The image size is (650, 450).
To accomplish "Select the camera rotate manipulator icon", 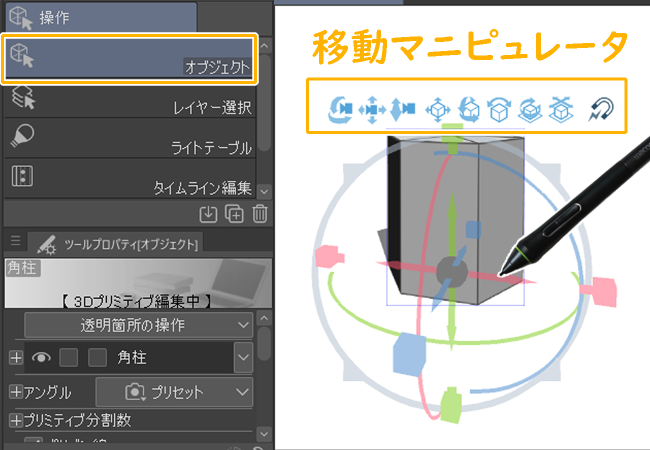I will tap(340, 109).
